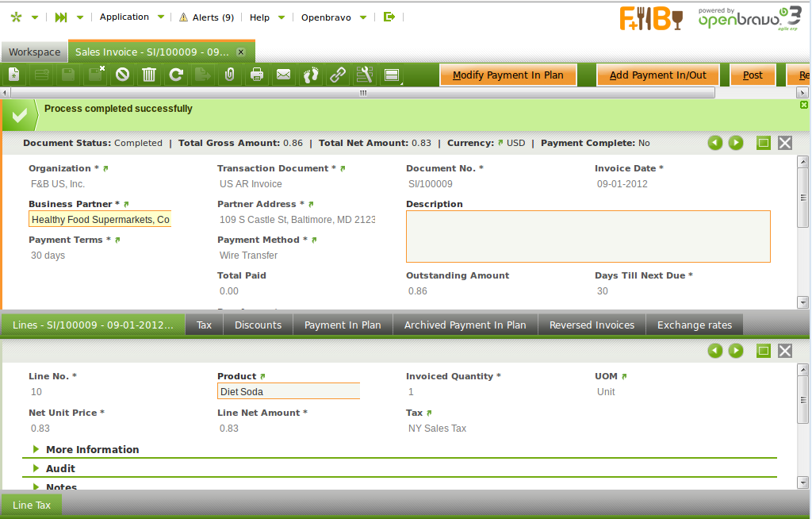Print the invoice using the printer icon
The height and width of the screenshot is (519, 812).
(x=257, y=75)
